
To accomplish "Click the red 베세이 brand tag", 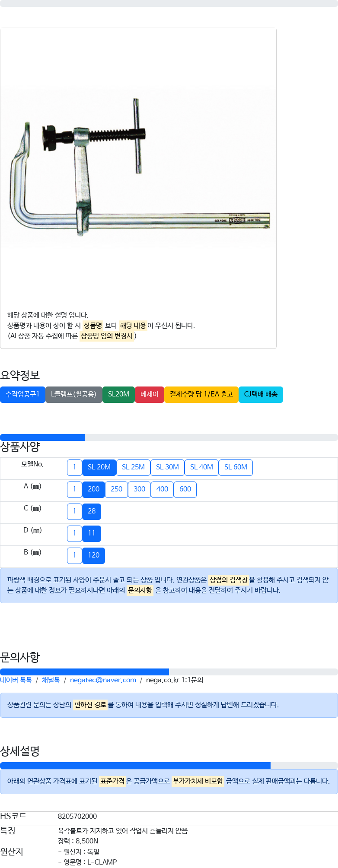I will tap(150, 394).
